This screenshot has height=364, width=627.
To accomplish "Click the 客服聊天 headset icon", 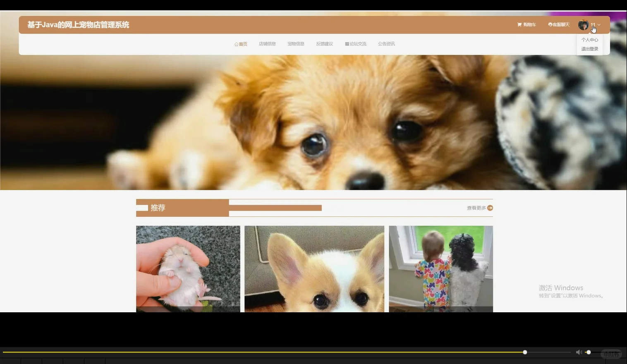I will (550, 25).
